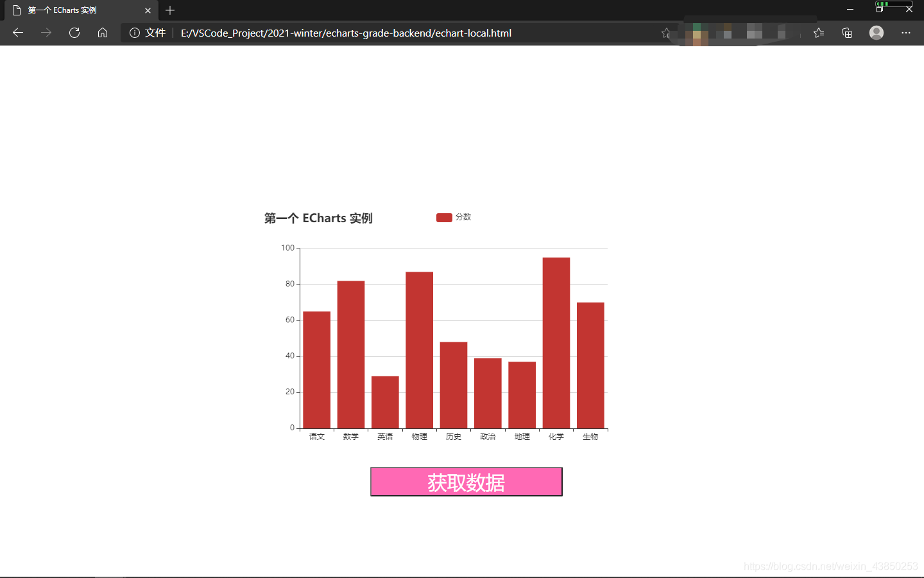Click the 80 y-axis value
Screen dimensions: 924x578
[x=290, y=284]
